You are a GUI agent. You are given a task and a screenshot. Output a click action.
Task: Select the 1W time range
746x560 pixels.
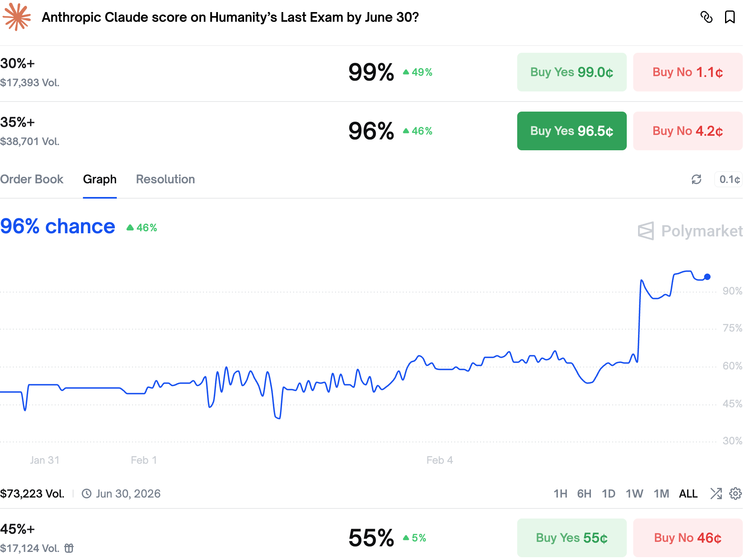[634, 494]
